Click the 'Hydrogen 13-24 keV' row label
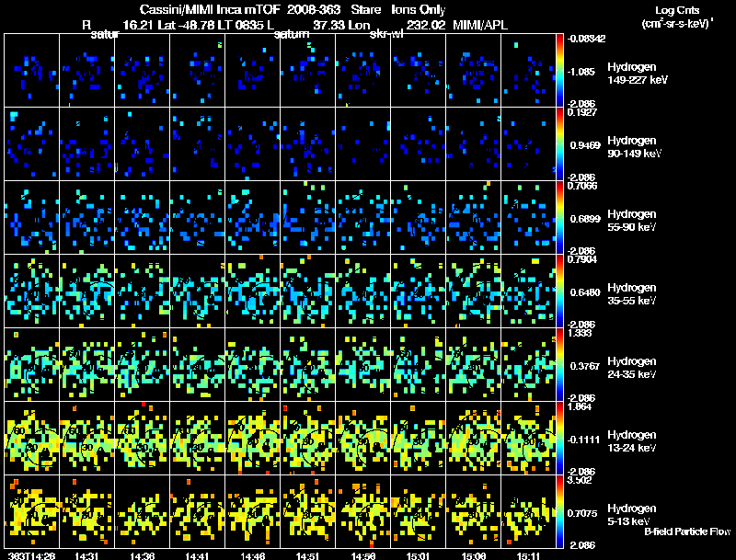 [x=632, y=441]
